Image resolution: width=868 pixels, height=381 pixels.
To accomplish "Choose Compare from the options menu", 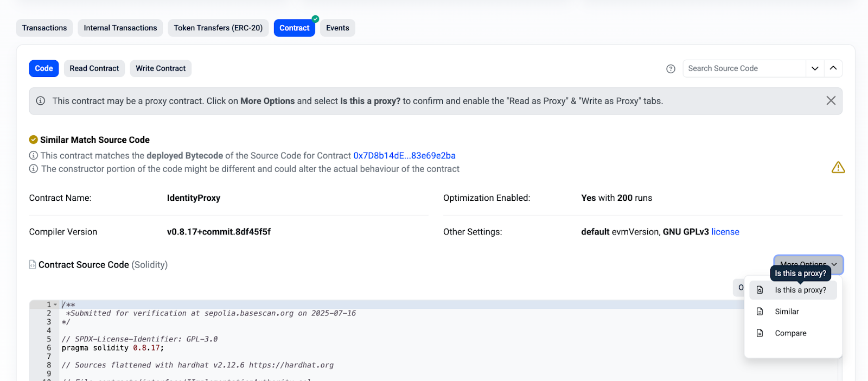I will (x=790, y=333).
